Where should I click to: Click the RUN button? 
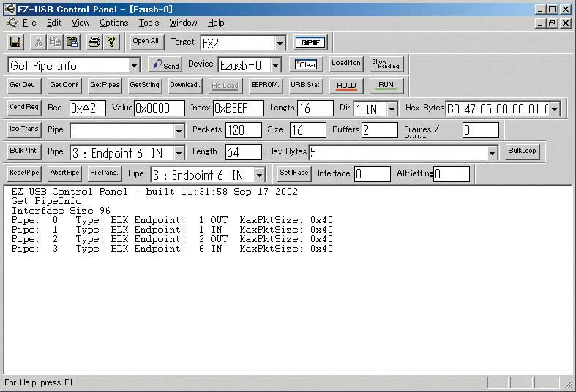click(386, 86)
